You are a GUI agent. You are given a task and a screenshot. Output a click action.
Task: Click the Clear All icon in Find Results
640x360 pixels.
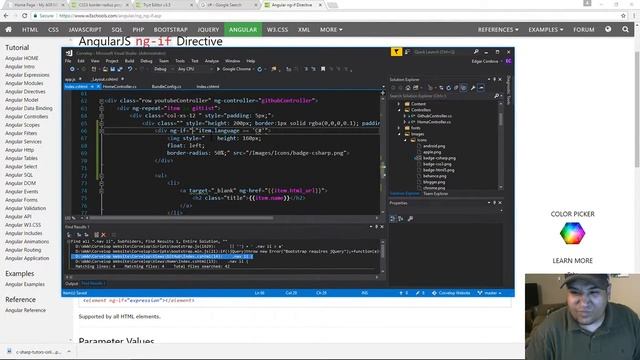click(103, 235)
